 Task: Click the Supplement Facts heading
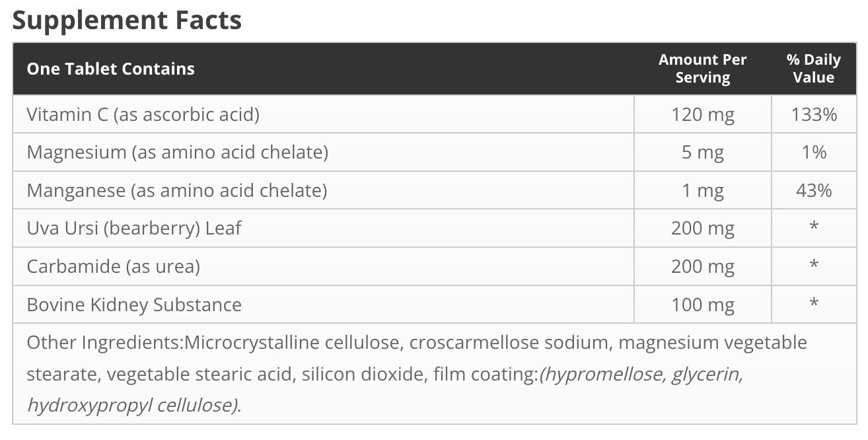click(127, 20)
